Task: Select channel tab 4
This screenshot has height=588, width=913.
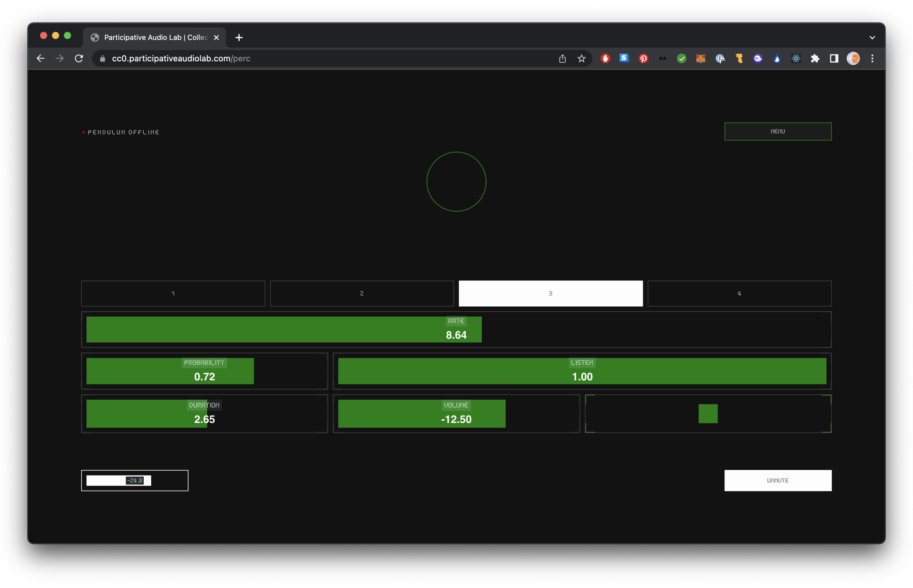Action: point(739,293)
